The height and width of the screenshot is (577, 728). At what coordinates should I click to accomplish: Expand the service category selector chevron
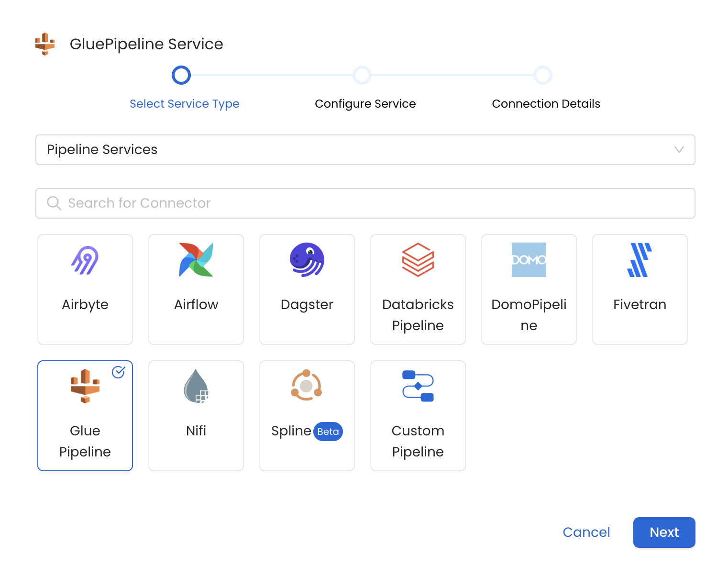click(680, 150)
